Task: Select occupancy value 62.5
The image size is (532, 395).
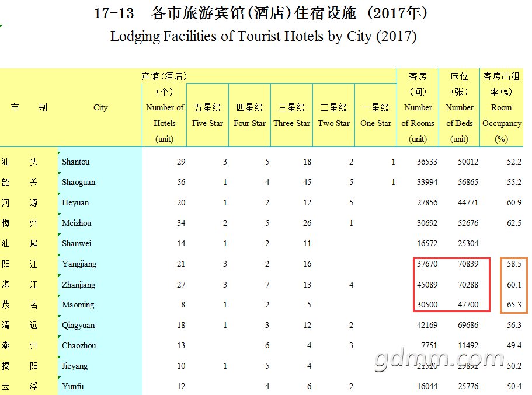Action: (514, 223)
